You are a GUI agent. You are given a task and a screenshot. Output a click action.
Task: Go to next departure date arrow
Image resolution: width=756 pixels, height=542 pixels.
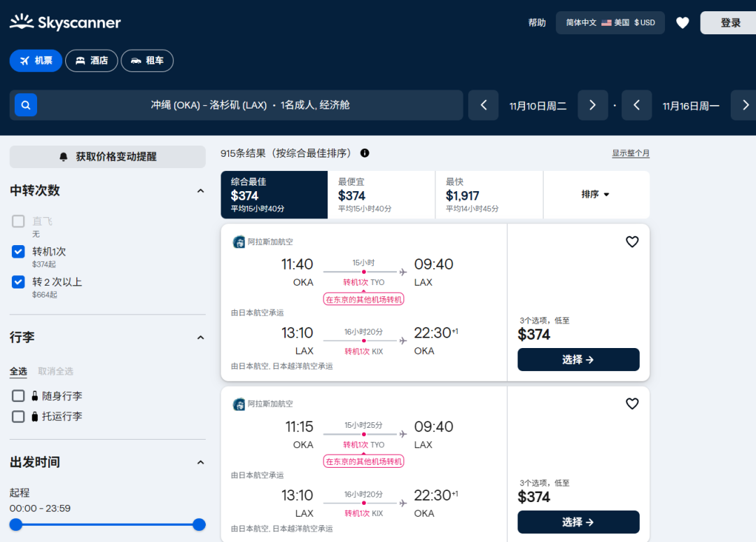(592, 105)
